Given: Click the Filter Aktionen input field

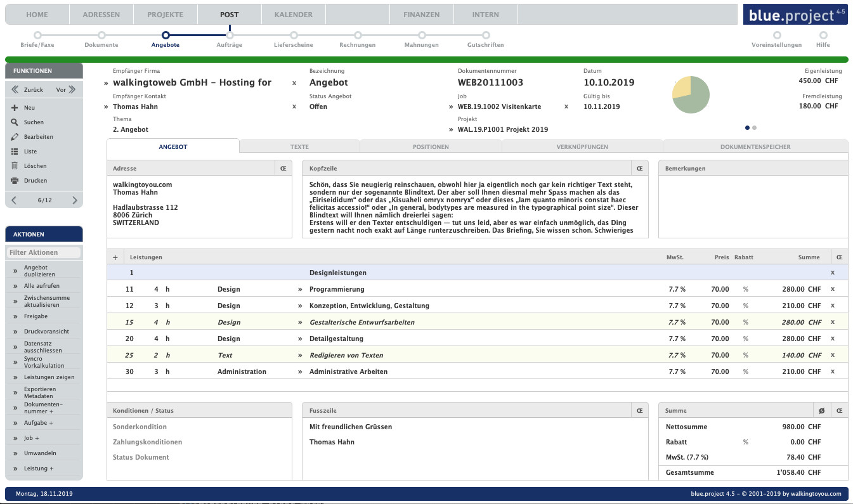Looking at the screenshot, I should [x=44, y=252].
